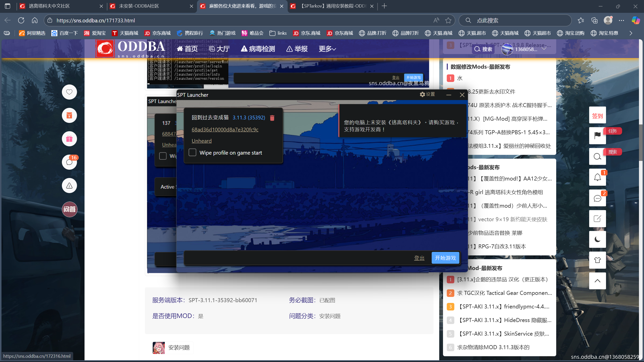Click the 安装问题 tag
Viewport: 644px width, 362px height.
pos(173,348)
